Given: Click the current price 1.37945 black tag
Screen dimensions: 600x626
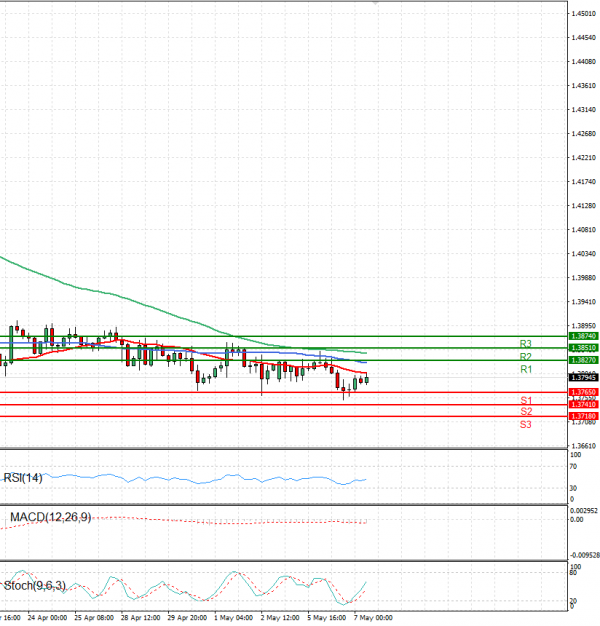Looking at the screenshot, I should pyautogui.click(x=583, y=378).
